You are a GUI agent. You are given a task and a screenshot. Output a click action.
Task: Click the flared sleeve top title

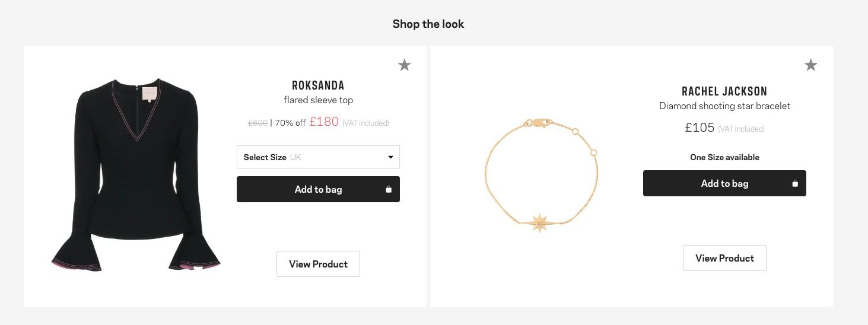click(x=318, y=100)
